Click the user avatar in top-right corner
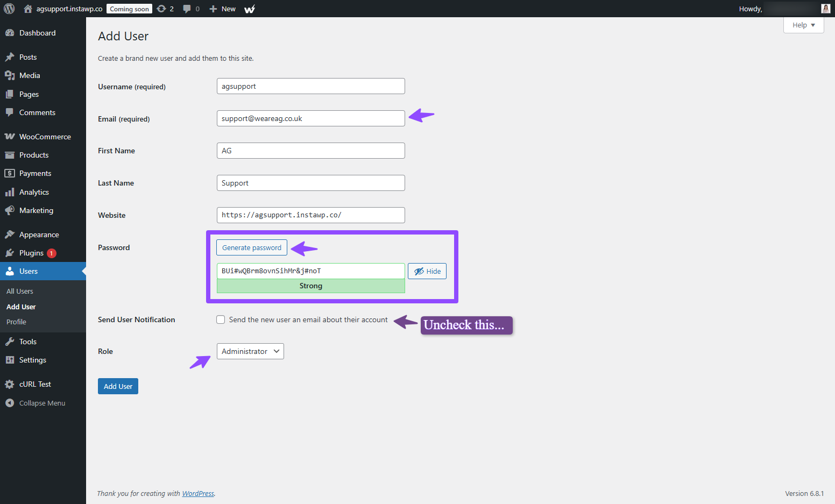835x504 pixels. pos(825,9)
